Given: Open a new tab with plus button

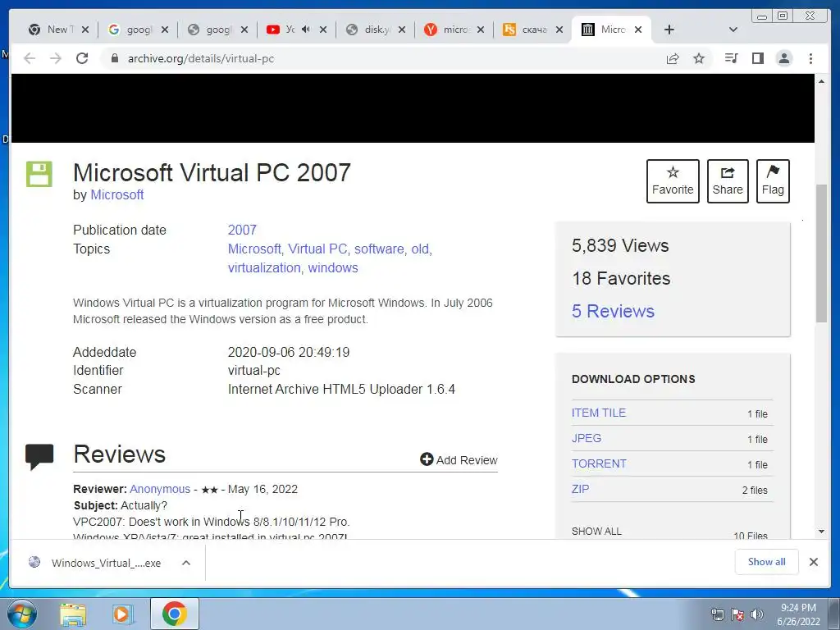Looking at the screenshot, I should 669,30.
